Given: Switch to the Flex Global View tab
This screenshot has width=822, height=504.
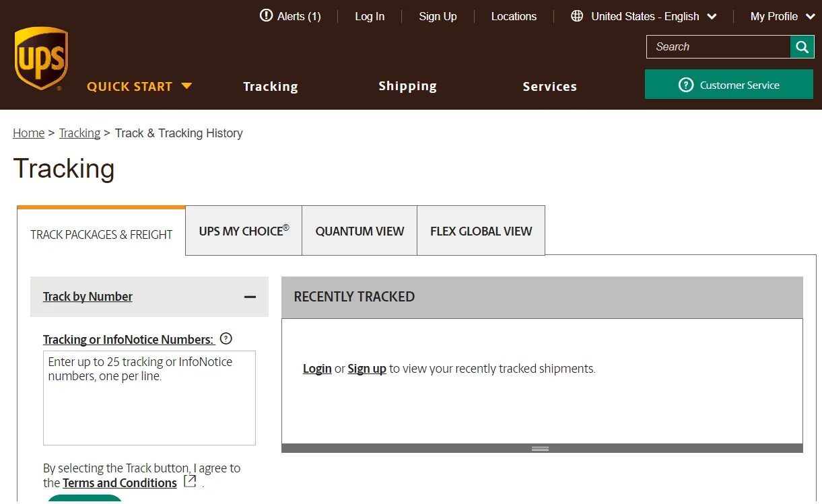Looking at the screenshot, I should 481,231.
